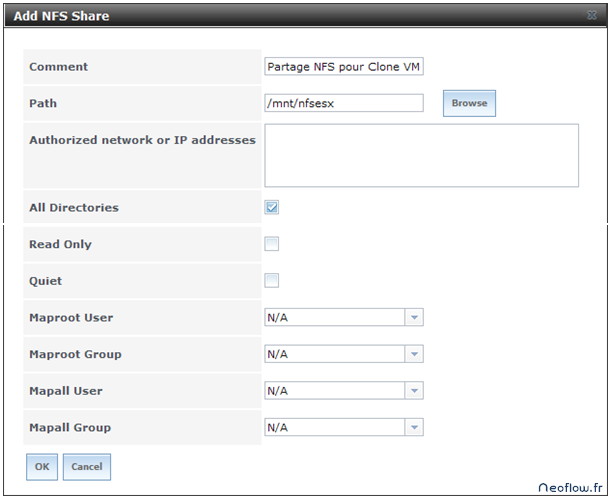The height and width of the screenshot is (501, 615).
Task: Click the Maproot Group N/A combo field
Action: [x=334, y=354]
